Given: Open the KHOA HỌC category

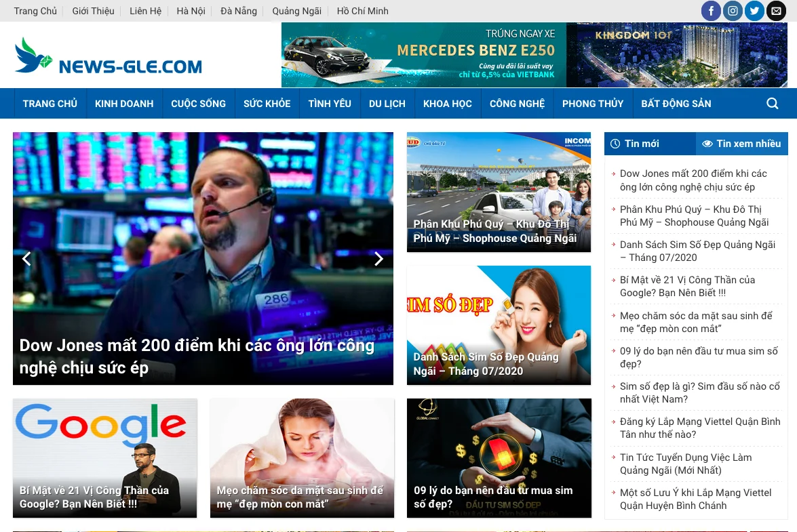Looking at the screenshot, I should point(447,104).
